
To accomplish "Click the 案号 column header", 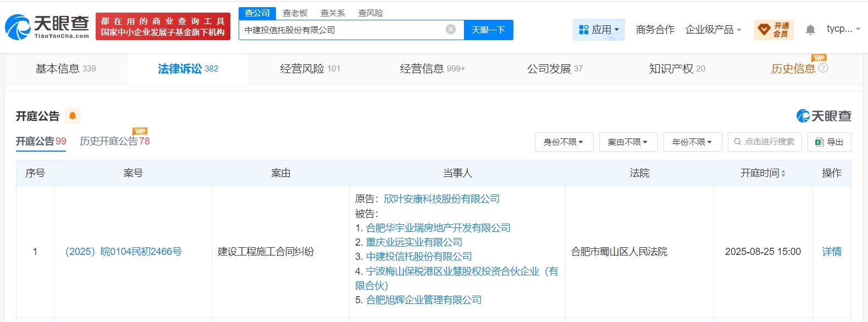I will click(133, 173).
